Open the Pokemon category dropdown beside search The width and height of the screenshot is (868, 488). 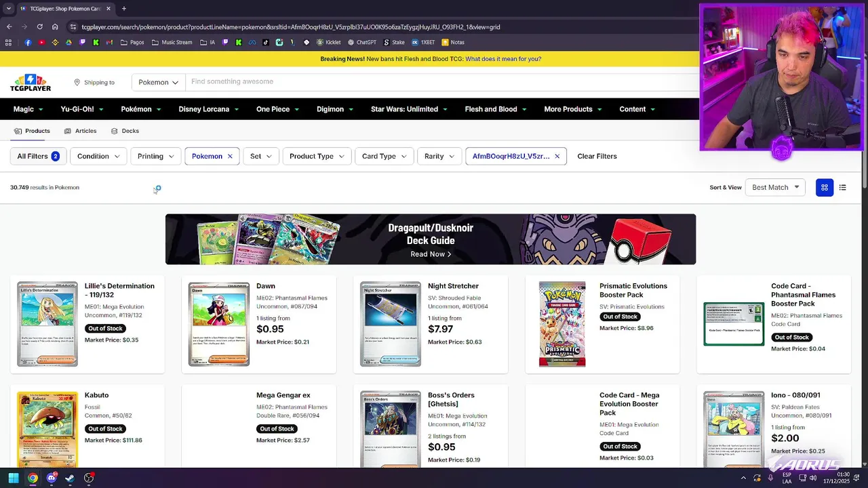[158, 83]
